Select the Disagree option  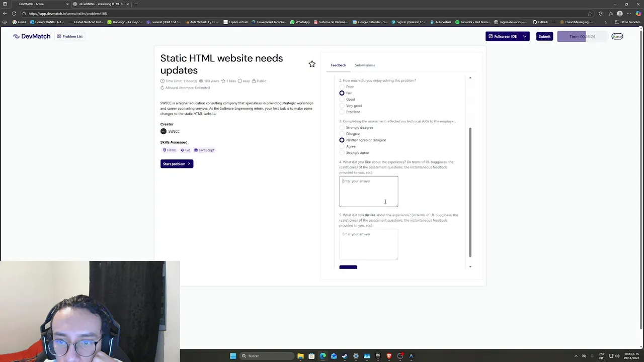pyautogui.click(x=342, y=134)
